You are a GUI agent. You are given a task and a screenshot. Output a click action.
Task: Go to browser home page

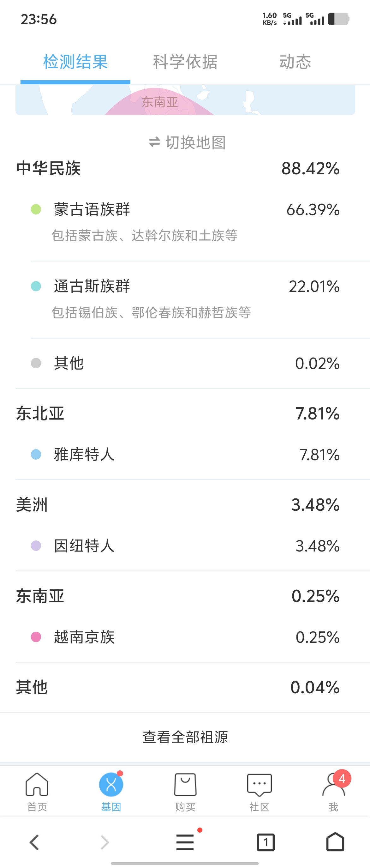tap(335, 842)
